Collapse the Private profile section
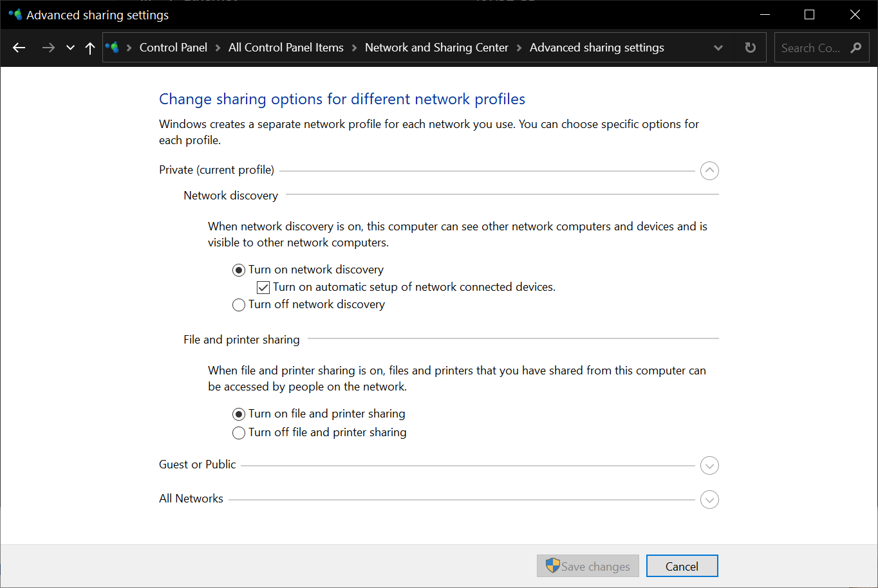This screenshot has height=588, width=878. (x=709, y=171)
